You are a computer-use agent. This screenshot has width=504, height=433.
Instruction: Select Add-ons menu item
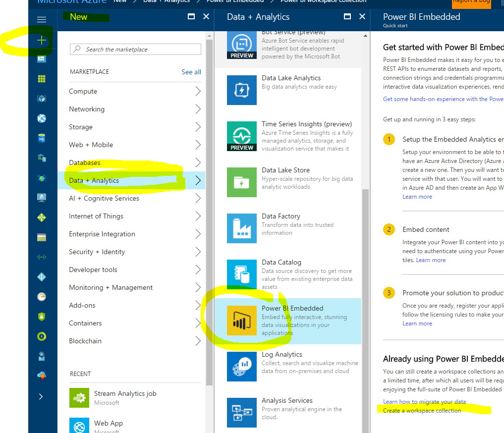[x=131, y=305]
